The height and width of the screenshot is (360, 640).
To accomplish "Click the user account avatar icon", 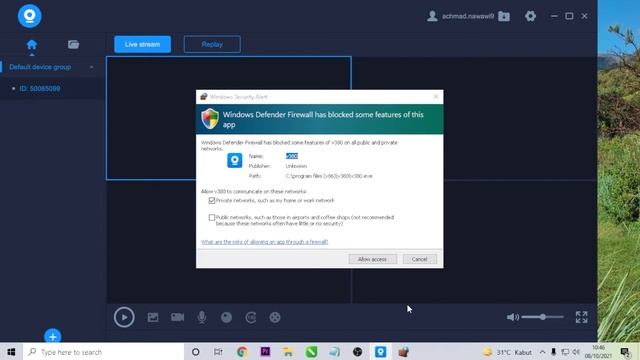I will 432,16.
